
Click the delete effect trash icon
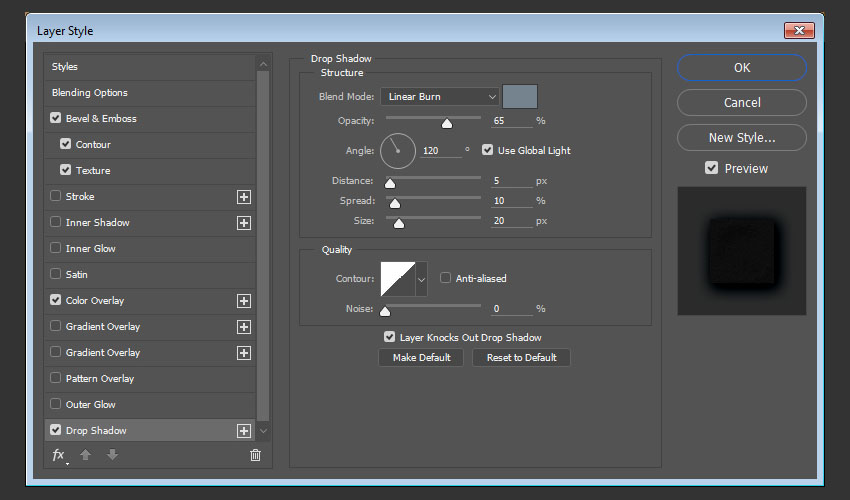(x=255, y=455)
